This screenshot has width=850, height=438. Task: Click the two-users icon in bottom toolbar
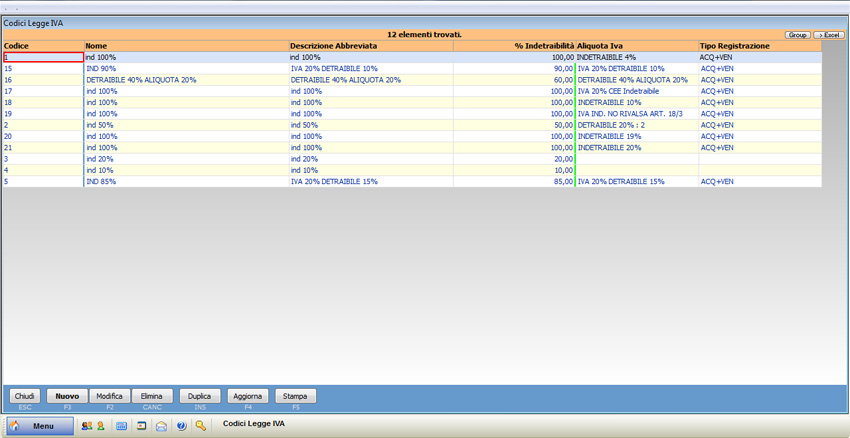[87, 426]
